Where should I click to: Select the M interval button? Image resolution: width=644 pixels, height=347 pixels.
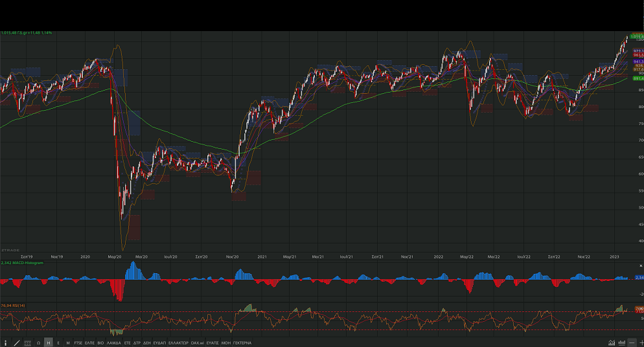[68, 343]
